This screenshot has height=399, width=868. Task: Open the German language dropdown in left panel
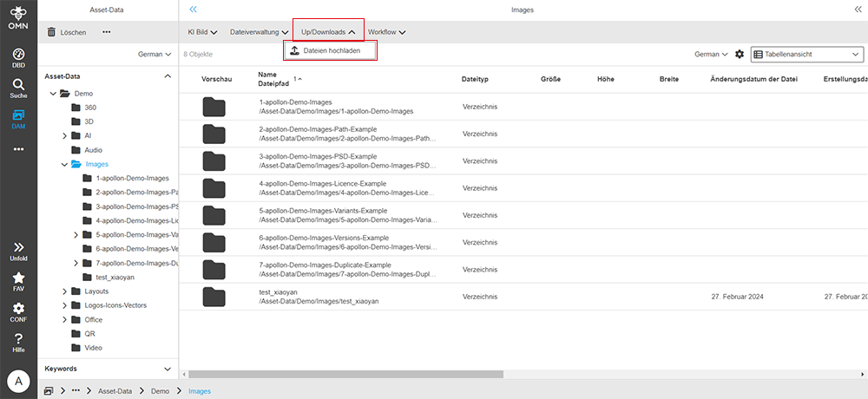pos(155,55)
